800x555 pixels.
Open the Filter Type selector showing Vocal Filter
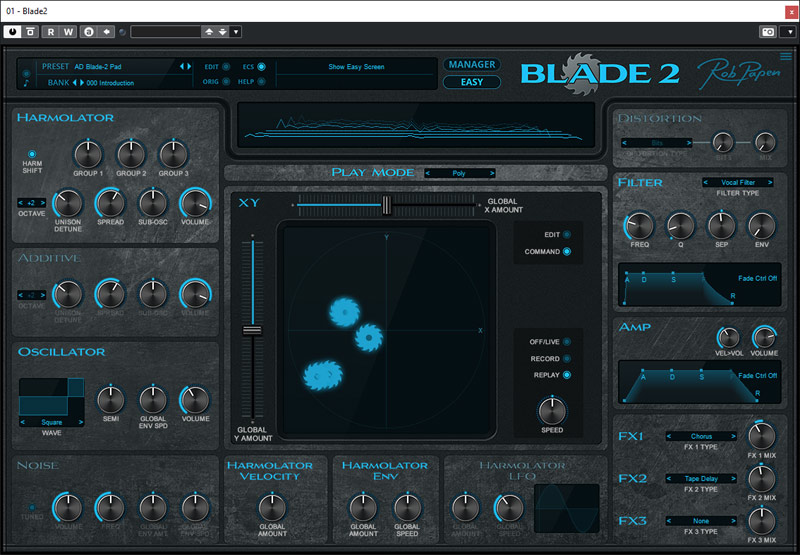tap(737, 182)
